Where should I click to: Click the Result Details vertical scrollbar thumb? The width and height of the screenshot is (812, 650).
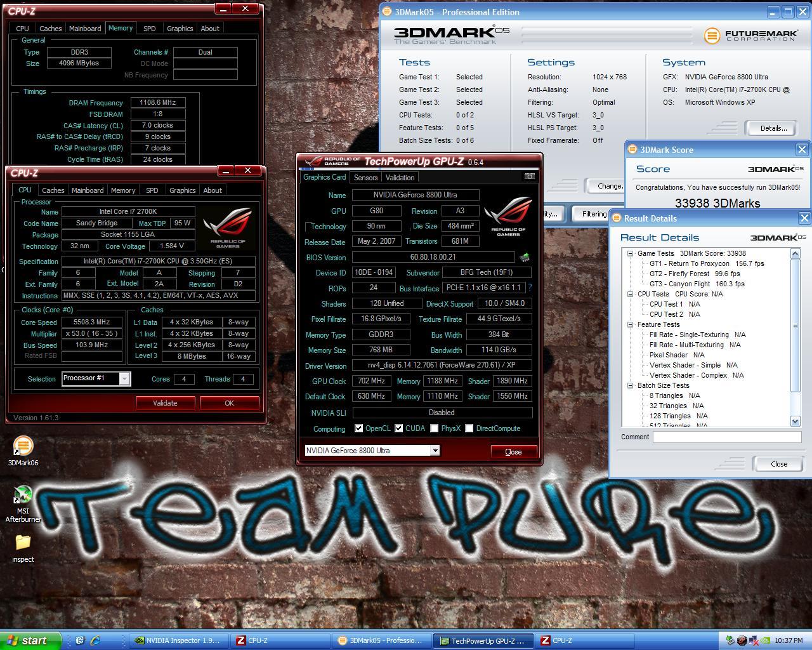pyautogui.click(x=796, y=326)
